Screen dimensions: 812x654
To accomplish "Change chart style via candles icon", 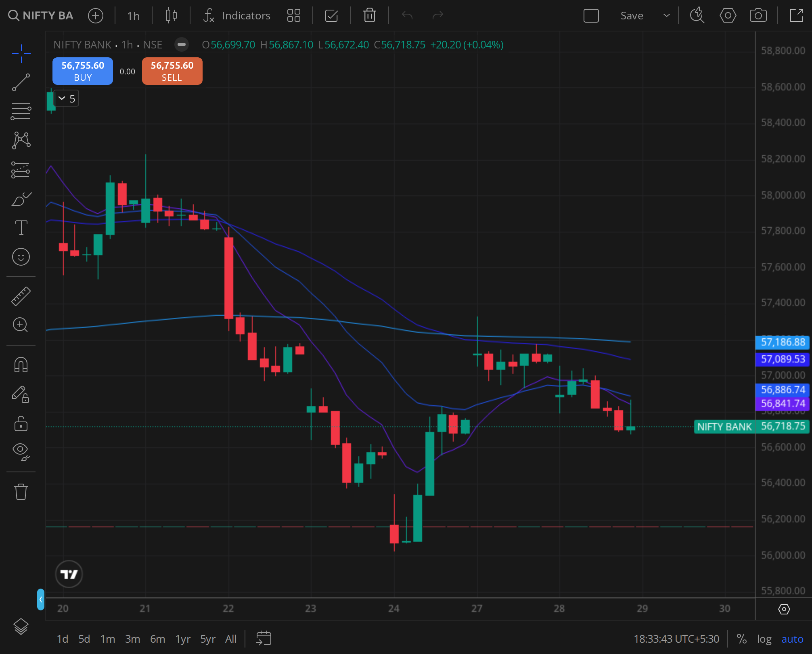I will point(171,16).
